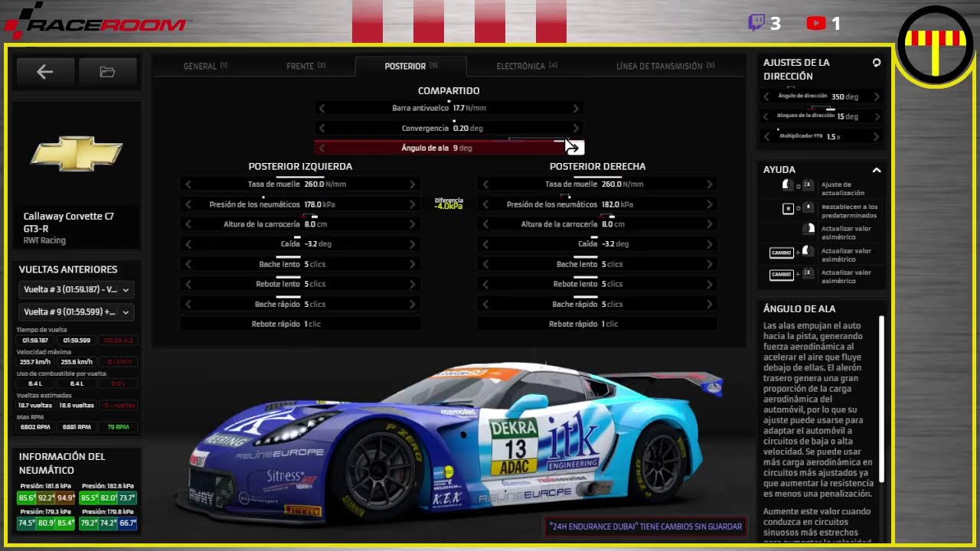The height and width of the screenshot is (551, 980).
Task: Increase Bloqueo de la dirección value
Action: [877, 116]
